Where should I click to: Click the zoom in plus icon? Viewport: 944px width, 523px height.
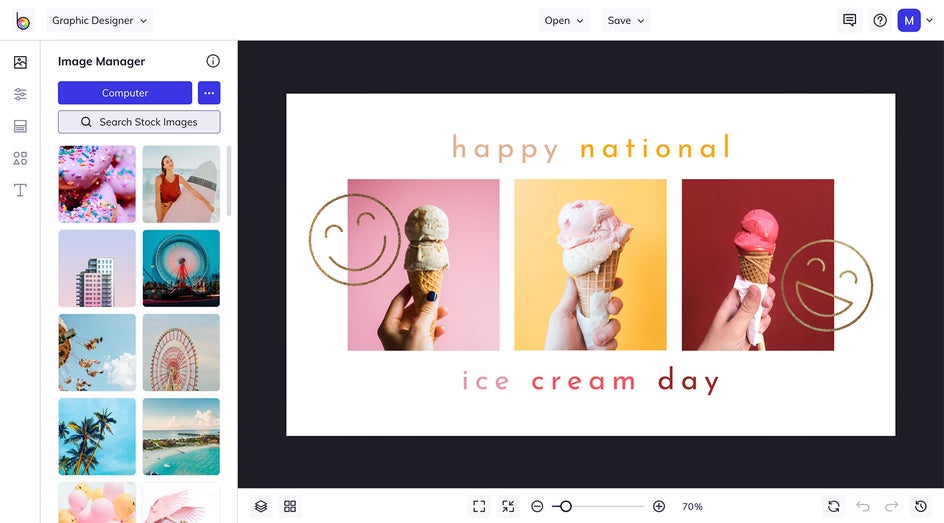[659, 506]
